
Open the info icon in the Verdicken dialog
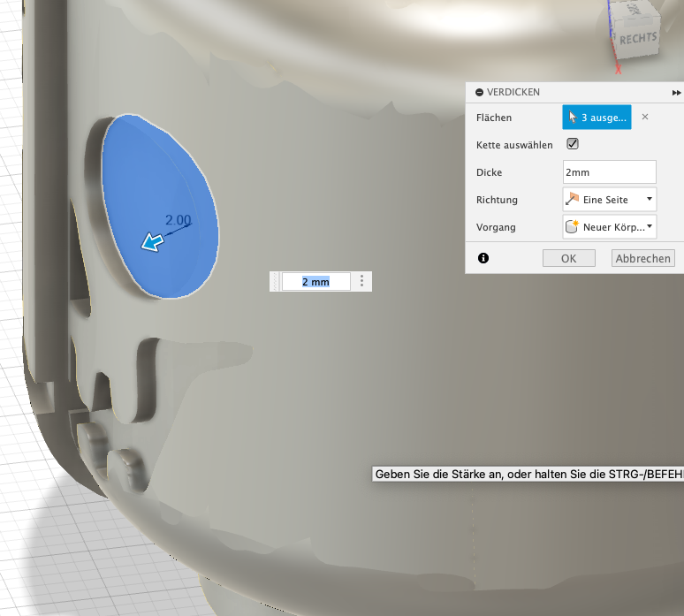point(483,258)
